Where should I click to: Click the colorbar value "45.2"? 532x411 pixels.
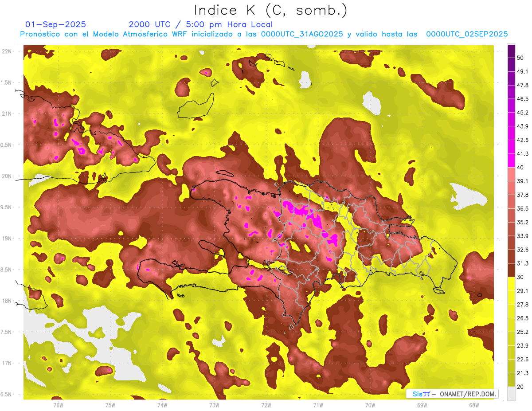522,113
